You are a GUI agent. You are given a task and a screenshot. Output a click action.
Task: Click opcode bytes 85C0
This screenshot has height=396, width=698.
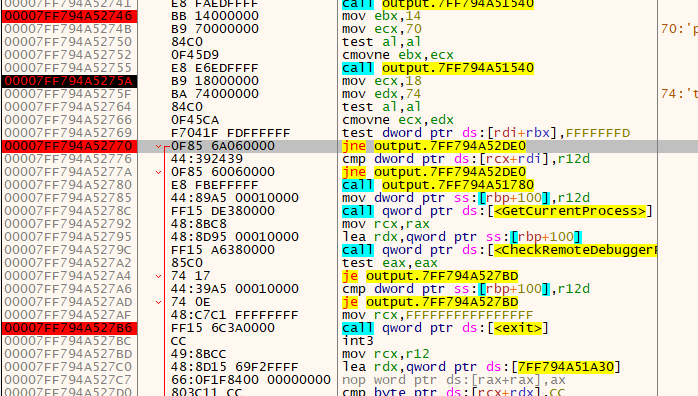187,263
